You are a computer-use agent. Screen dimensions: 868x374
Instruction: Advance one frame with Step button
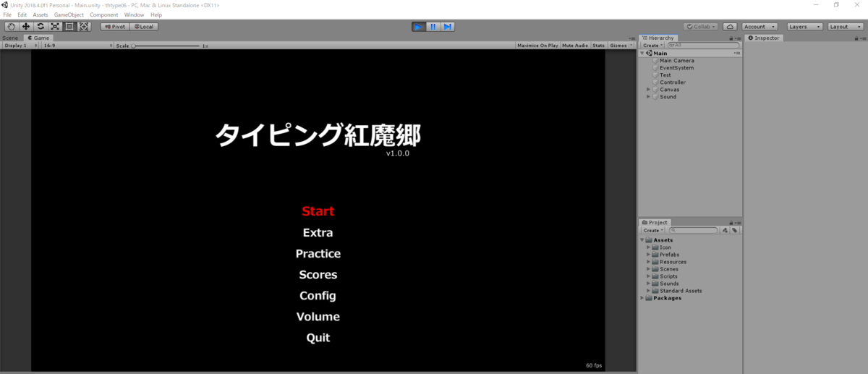[x=448, y=27]
